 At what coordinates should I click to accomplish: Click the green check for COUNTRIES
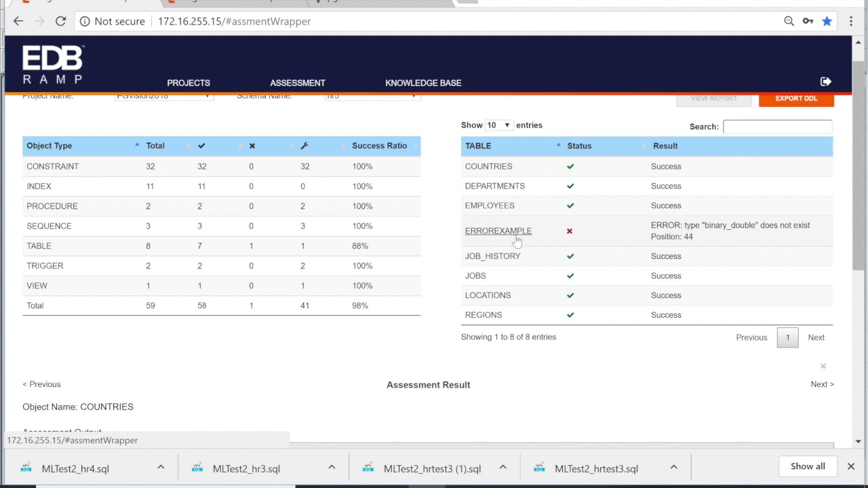coord(570,166)
